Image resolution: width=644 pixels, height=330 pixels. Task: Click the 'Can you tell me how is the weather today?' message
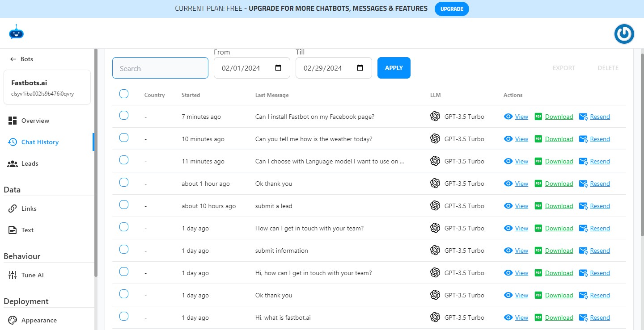tap(314, 139)
